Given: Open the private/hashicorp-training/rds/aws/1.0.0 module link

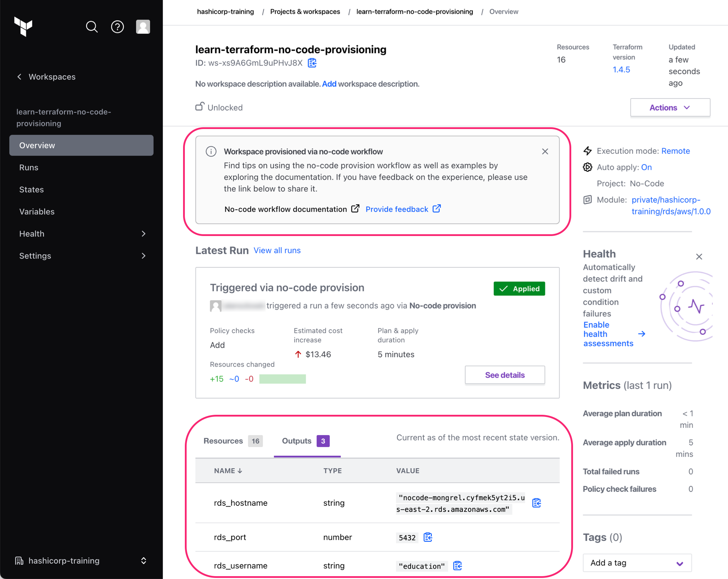Looking at the screenshot, I should [671, 205].
